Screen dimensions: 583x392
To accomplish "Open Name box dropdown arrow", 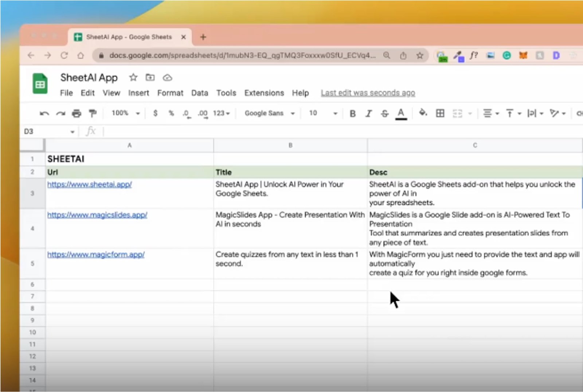I will pyautogui.click(x=72, y=132).
